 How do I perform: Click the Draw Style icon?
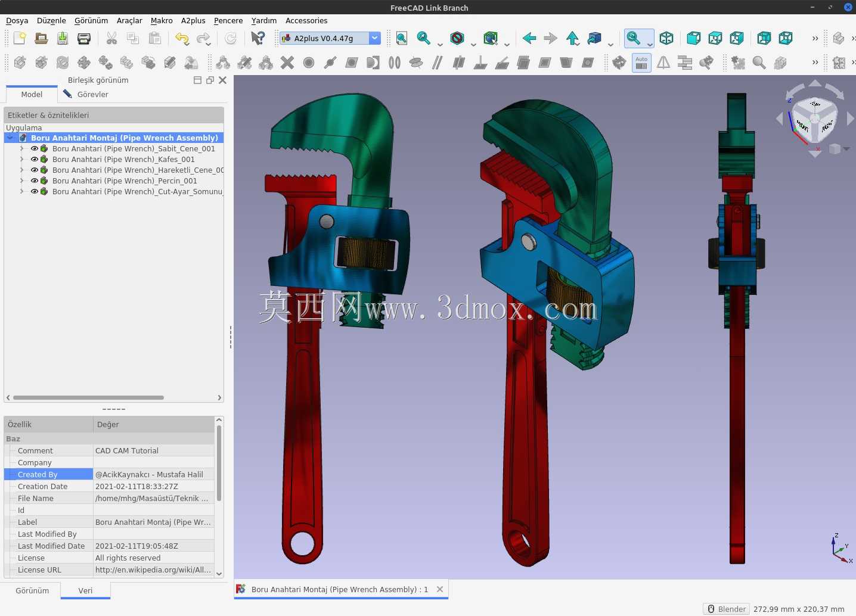[x=457, y=38]
